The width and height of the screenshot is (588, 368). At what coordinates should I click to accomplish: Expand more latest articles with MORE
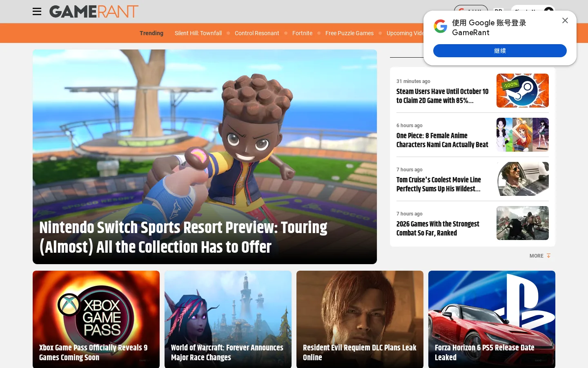(x=540, y=256)
